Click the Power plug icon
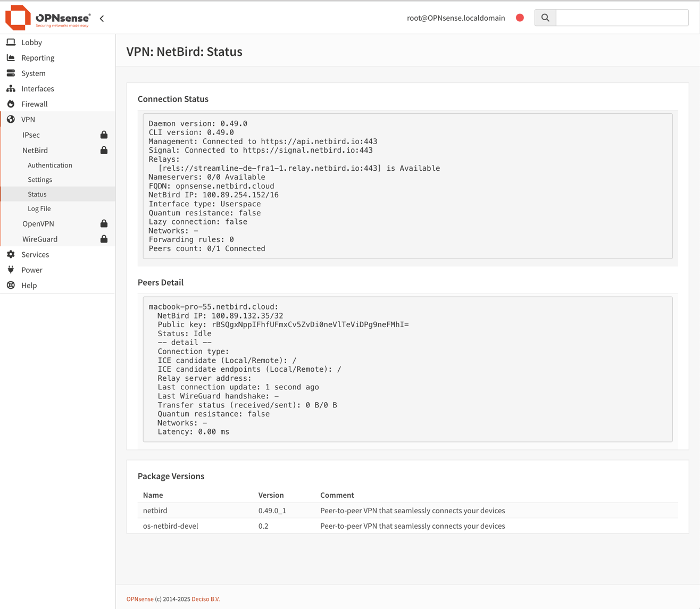Viewport: 700px width, 609px height. [x=11, y=270]
